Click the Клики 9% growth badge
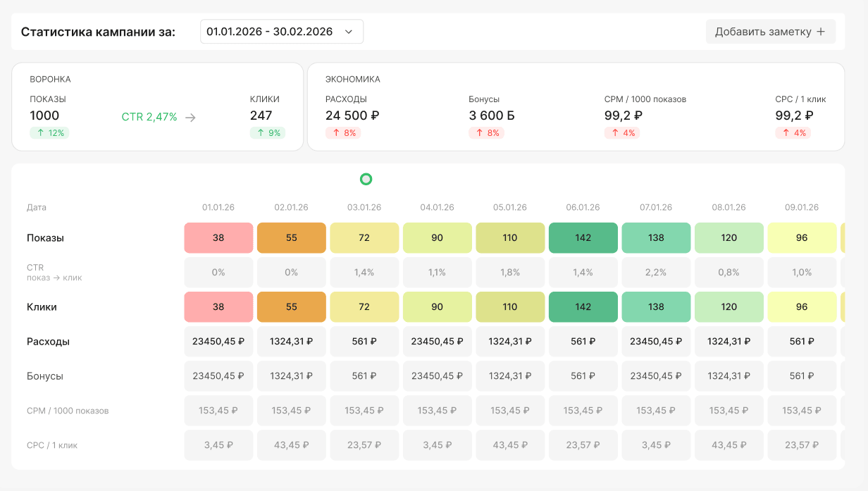Viewport: 868px width, 491px height. click(x=268, y=133)
